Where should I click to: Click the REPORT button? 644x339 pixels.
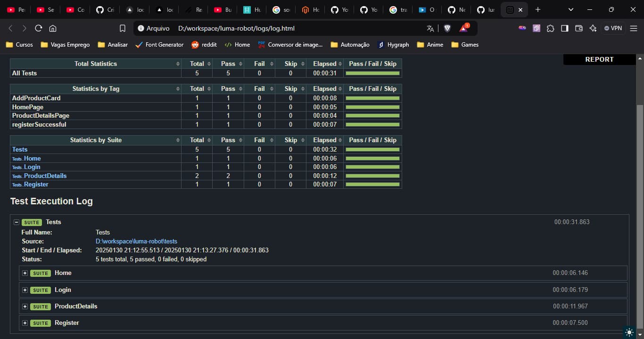tap(599, 59)
